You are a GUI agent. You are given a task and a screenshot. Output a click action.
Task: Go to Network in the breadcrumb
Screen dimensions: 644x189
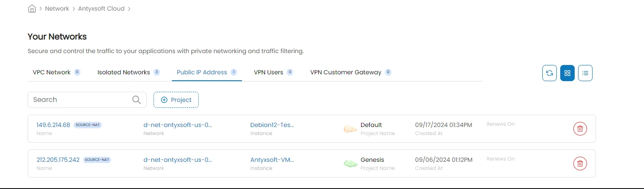[57, 8]
